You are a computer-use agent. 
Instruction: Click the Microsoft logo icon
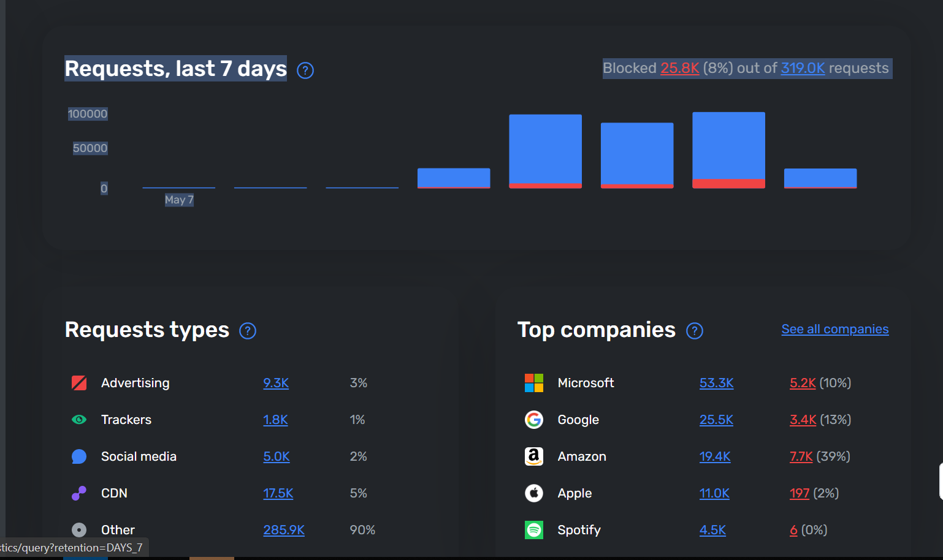pos(534,383)
